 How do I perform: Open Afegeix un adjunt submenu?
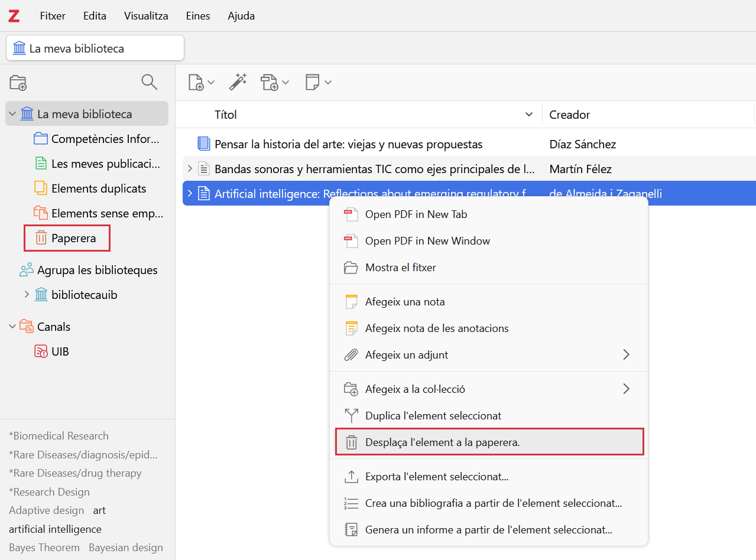pos(488,354)
